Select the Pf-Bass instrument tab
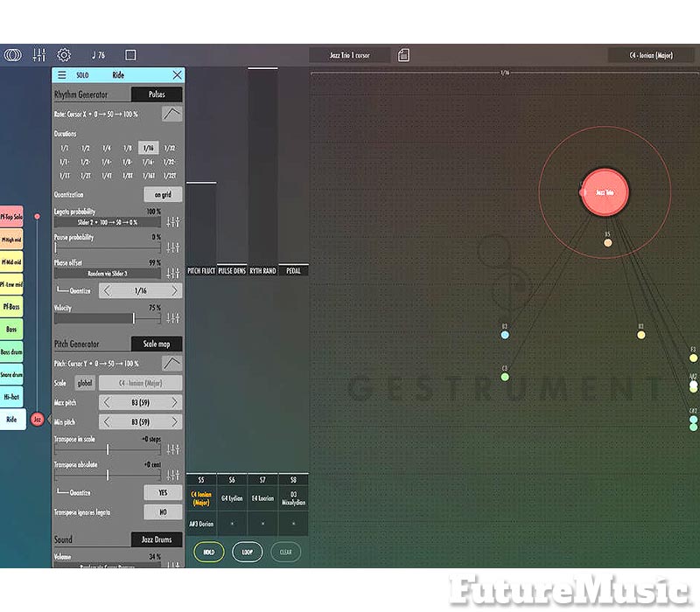Screen dimensions: 700x612 11,307
